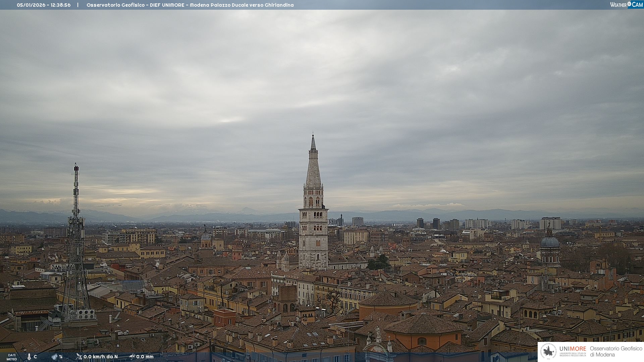Click the grey church dome on right
This screenshot has width=644, height=362.
pyautogui.click(x=550, y=242)
